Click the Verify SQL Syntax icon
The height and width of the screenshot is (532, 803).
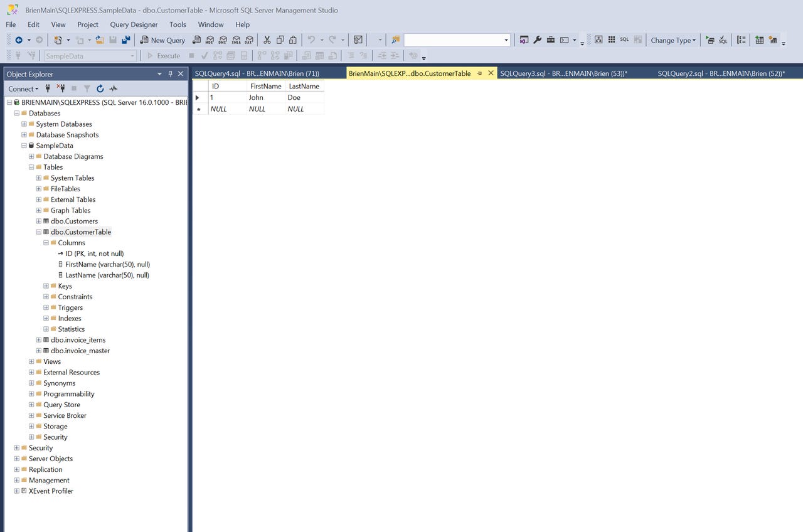723,40
